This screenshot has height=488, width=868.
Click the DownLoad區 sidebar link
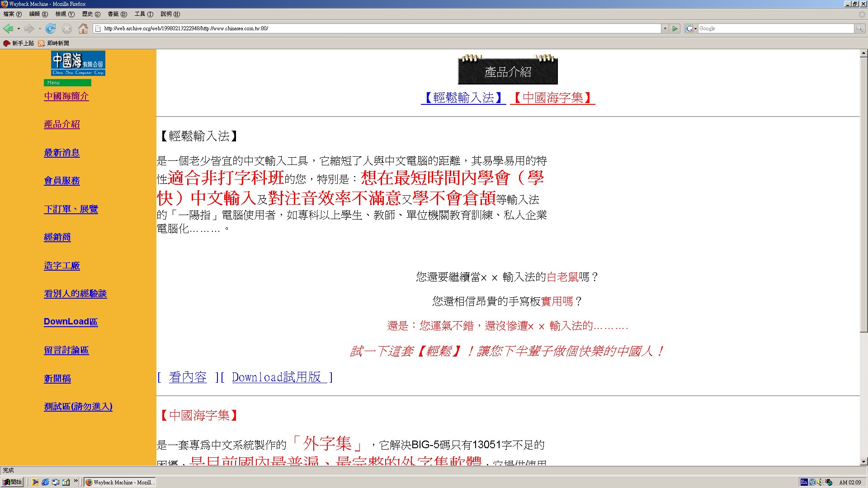click(x=71, y=322)
